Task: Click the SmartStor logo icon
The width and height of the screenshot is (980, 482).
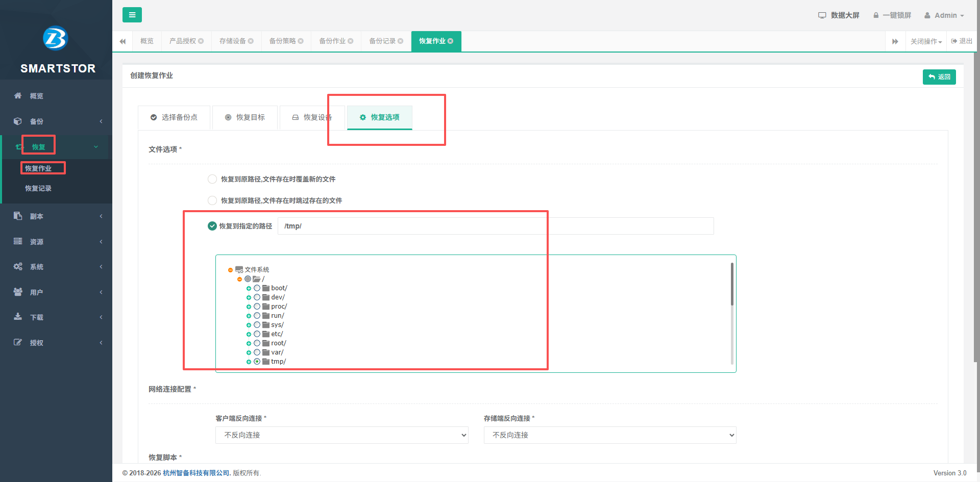Action: (x=56, y=38)
